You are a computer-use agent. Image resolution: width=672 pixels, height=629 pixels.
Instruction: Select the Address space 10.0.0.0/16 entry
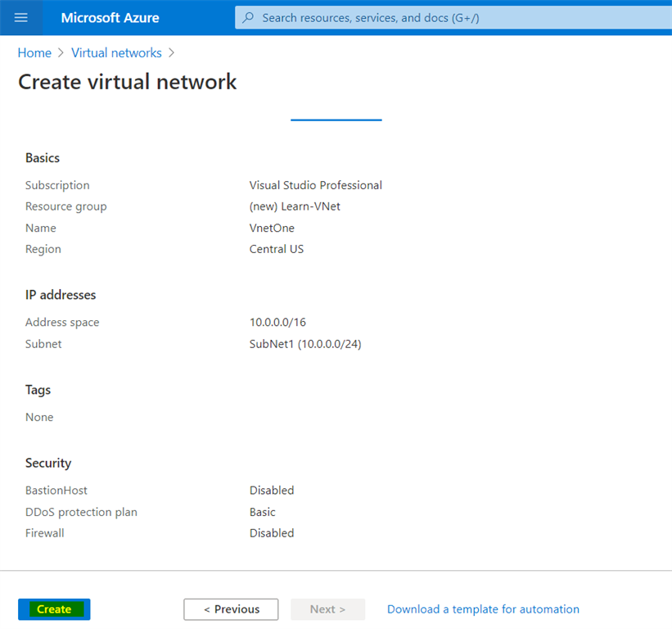(x=277, y=322)
